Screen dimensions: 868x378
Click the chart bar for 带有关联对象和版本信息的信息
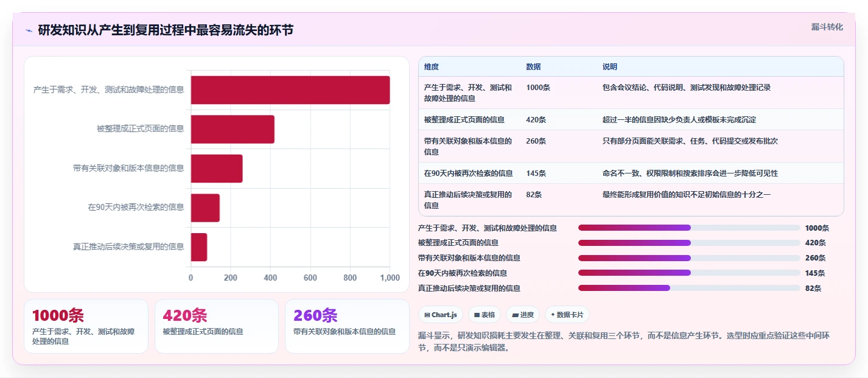[217, 169]
